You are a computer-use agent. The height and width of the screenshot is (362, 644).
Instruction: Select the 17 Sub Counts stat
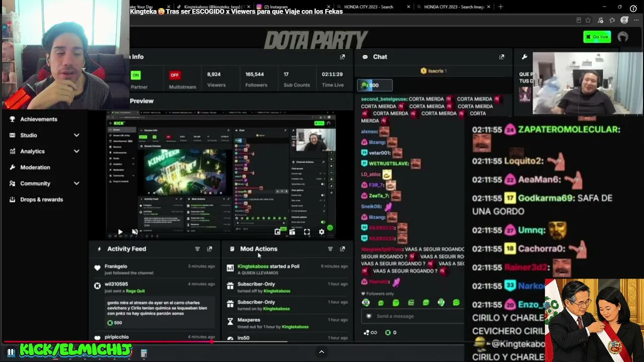pyautogui.click(x=296, y=79)
